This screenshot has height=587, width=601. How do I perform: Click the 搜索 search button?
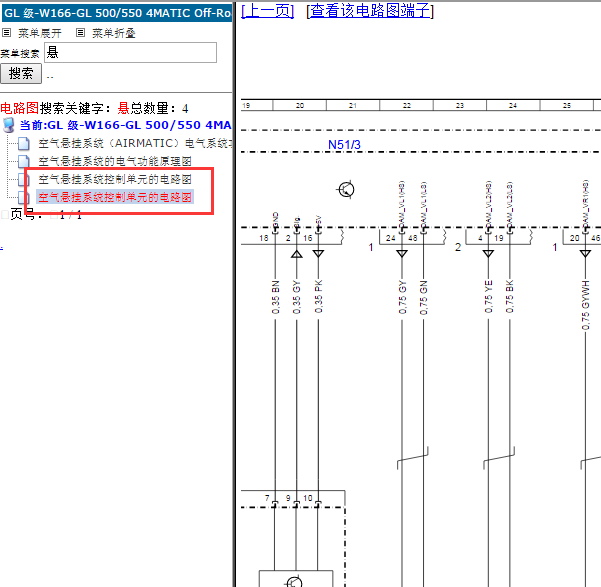click(x=21, y=73)
